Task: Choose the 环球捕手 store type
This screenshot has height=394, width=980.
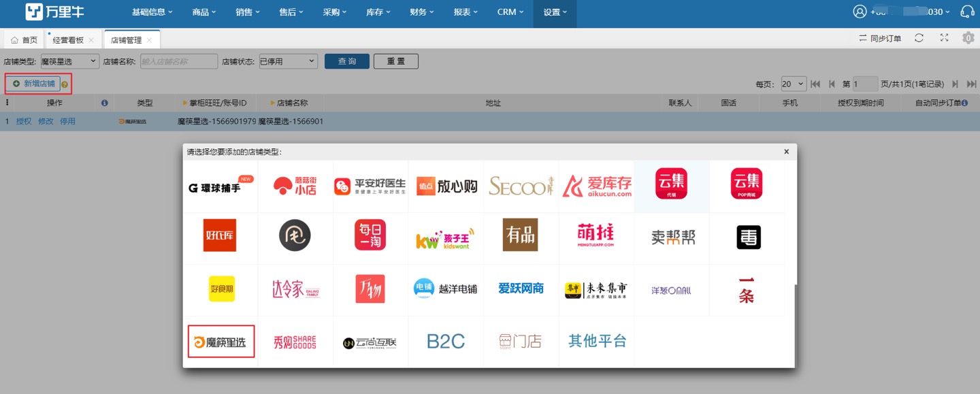Action: (220, 186)
